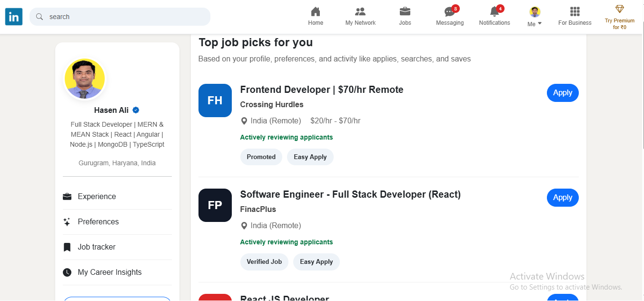This screenshot has height=301, width=644.
Task: Click the FH company logo
Action: 215,100
